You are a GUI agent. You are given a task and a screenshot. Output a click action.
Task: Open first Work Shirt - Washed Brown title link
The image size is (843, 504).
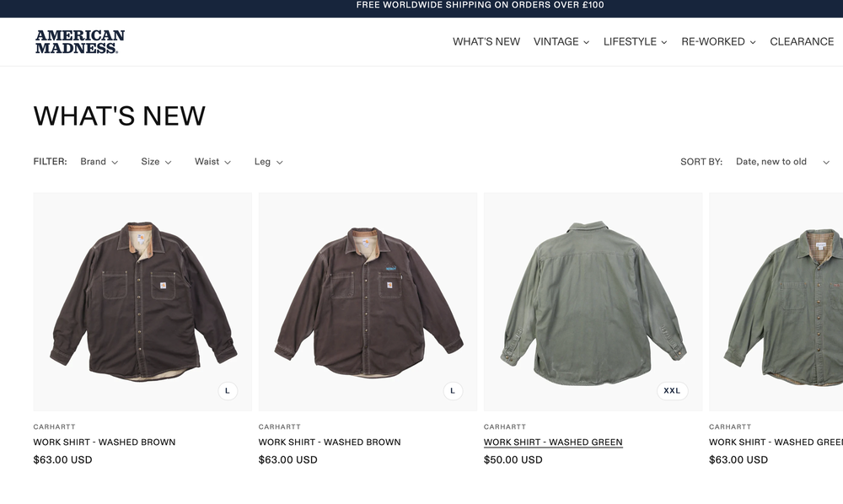coord(105,442)
